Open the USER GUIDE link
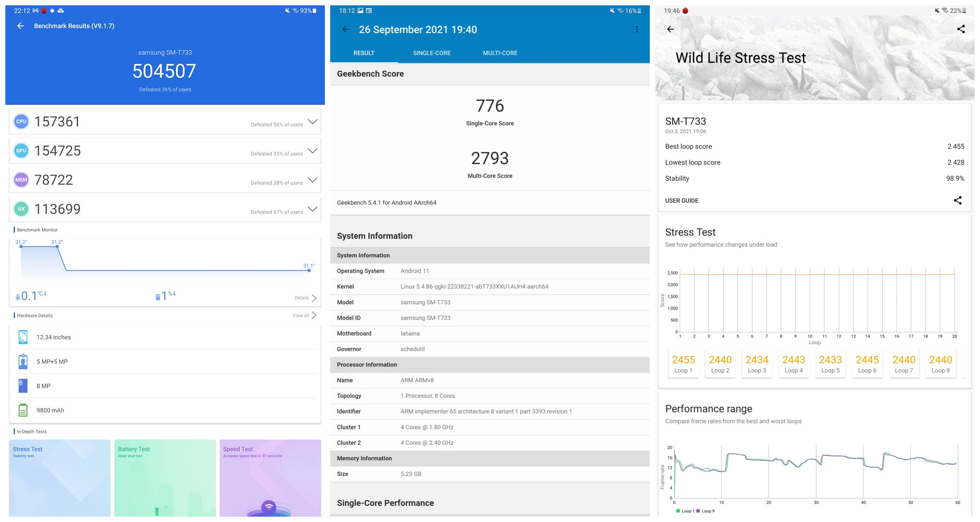The width and height of the screenshot is (980, 522). pyautogui.click(x=682, y=201)
